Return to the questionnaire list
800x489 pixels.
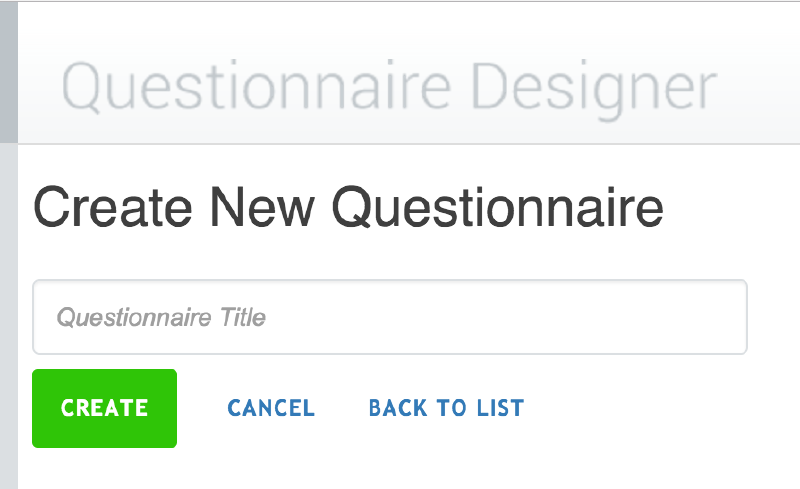pos(446,408)
